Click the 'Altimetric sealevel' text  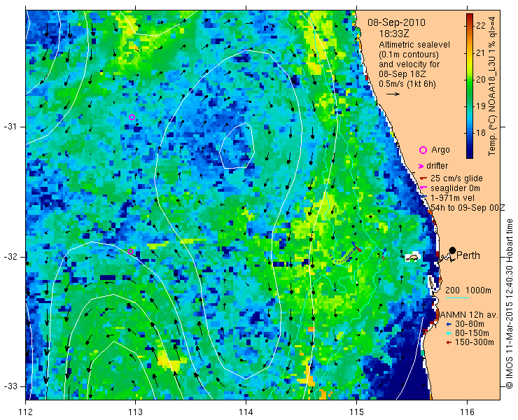(414, 44)
